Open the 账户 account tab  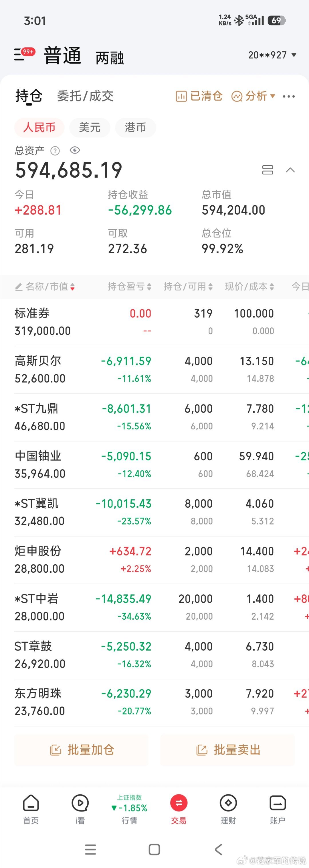(x=278, y=809)
